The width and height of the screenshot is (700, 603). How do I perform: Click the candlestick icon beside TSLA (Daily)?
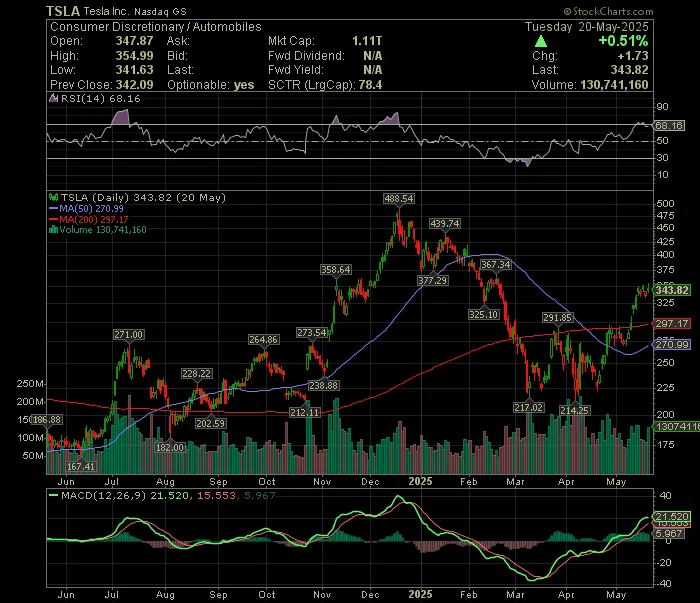[54, 197]
